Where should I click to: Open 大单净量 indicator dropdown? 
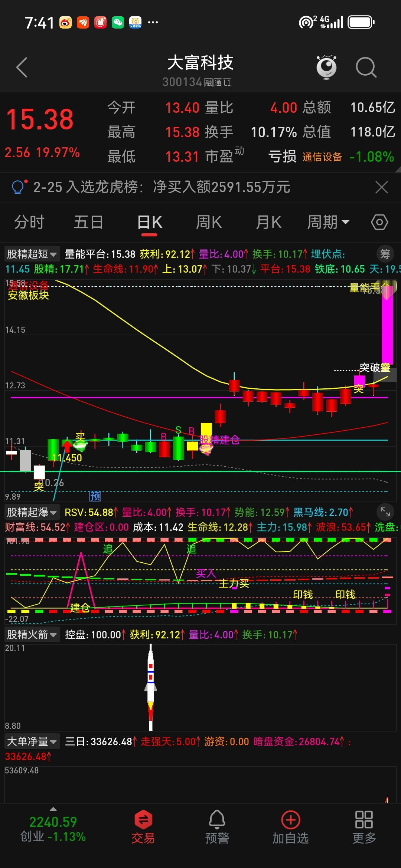click(x=32, y=742)
